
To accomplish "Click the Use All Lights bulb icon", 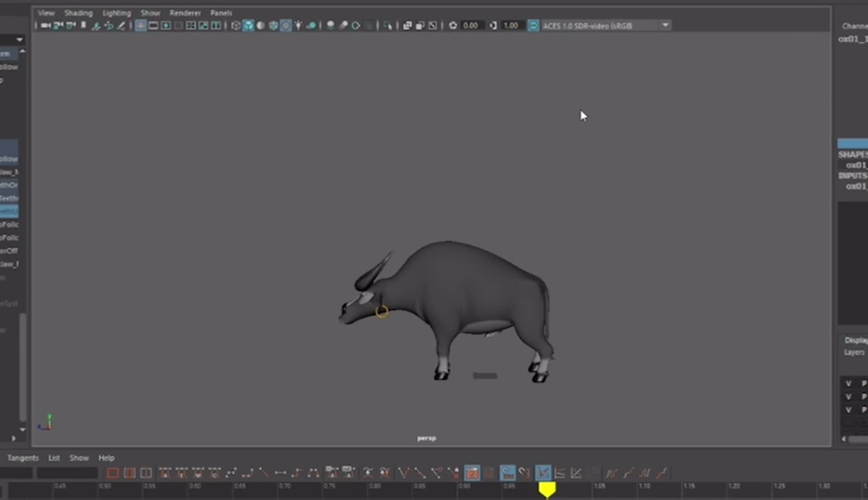I will coord(298,26).
